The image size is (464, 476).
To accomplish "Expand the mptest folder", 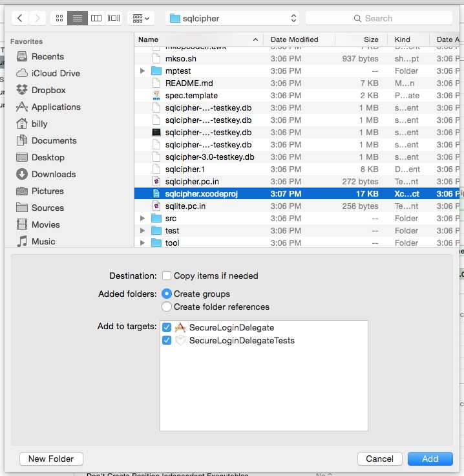I will click(x=142, y=70).
